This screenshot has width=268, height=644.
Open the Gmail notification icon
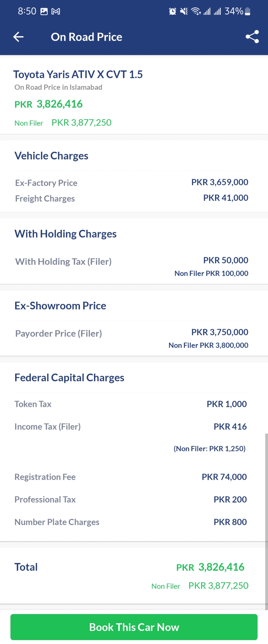(x=56, y=11)
